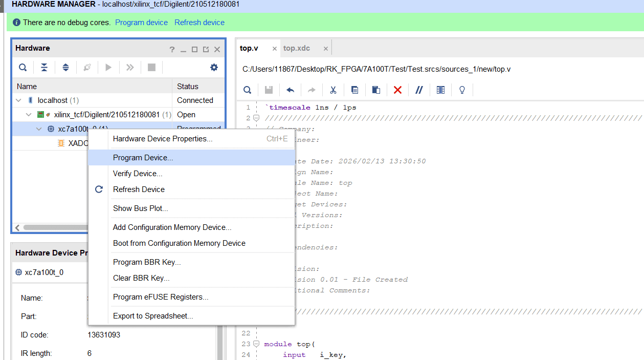Image resolution: width=644 pixels, height=360 pixels.
Task: Toggle column selection mode in the editor
Action: click(x=440, y=90)
